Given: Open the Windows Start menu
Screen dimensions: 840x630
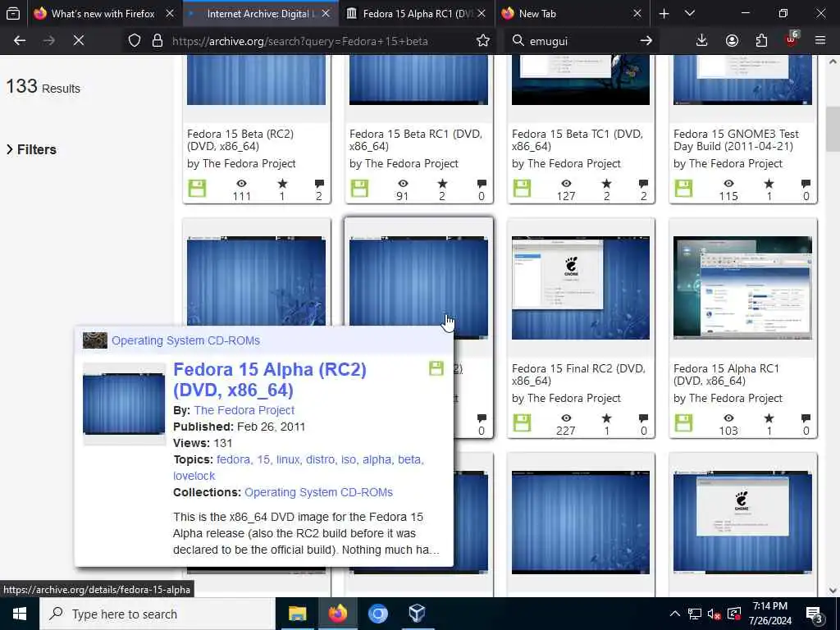Looking at the screenshot, I should coord(20,614).
